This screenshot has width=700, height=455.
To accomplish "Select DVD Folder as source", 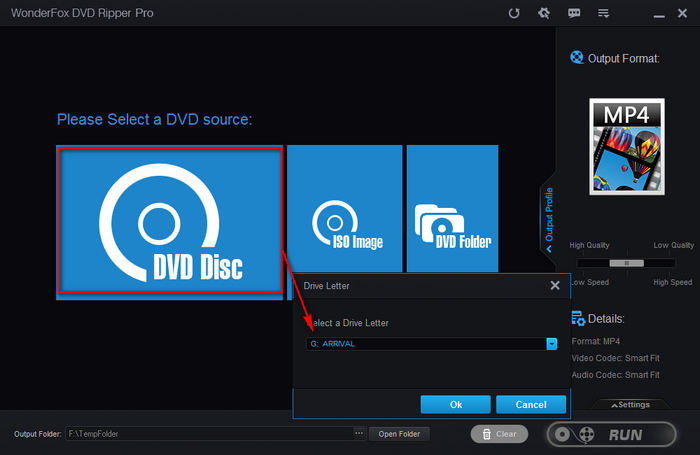I will (452, 209).
